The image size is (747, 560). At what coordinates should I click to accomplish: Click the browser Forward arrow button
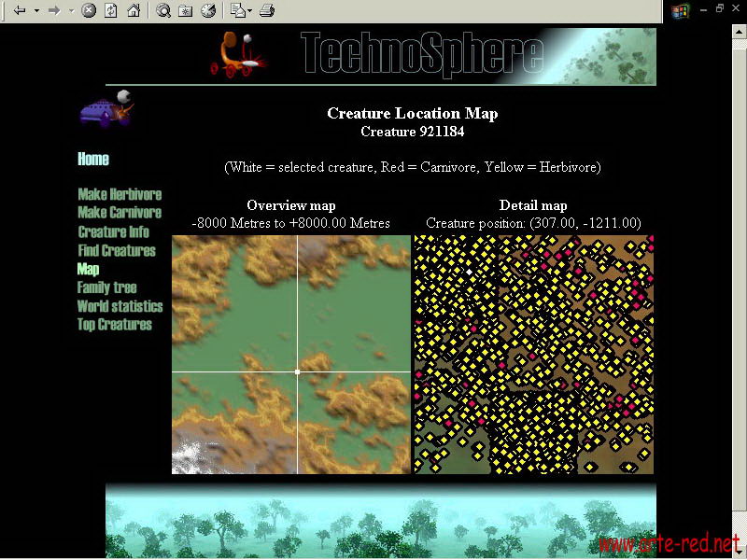point(54,10)
